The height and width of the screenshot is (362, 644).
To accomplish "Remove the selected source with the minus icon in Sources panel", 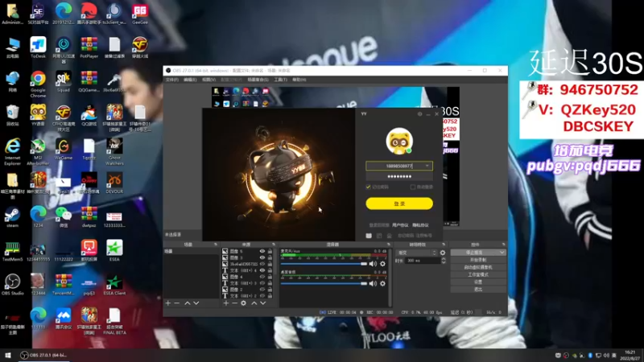I will click(x=234, y=303).
